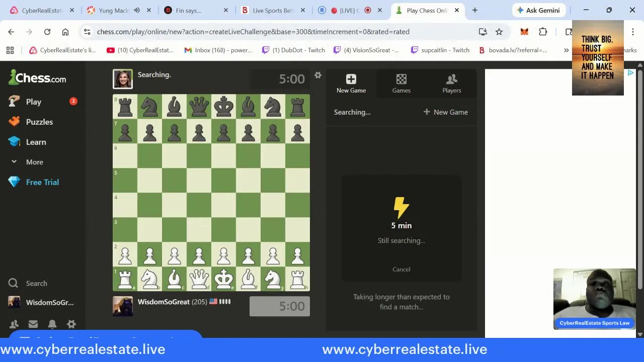The height and width of the screenshot is (362, 644).
Task: Select the white king on e1
Action: [223, 279]
